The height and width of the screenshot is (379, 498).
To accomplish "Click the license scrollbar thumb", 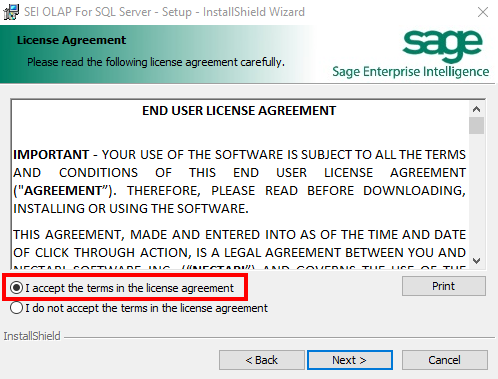I will coord(476,125).
